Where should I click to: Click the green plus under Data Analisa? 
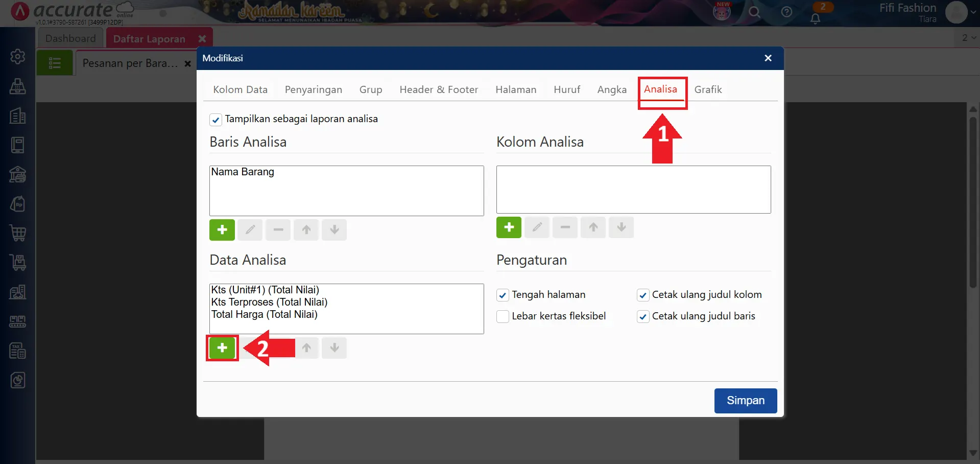222,348
